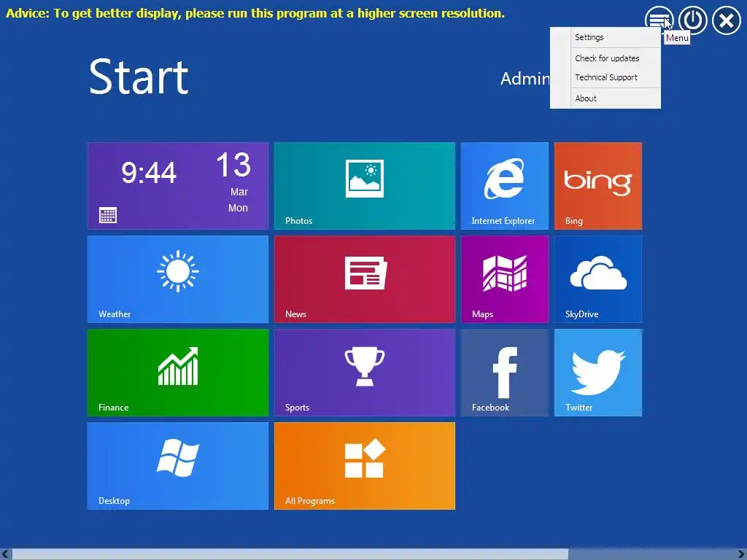This screenshot has width=747, height=560.
Task: Open the Maps tile
Action: point(505,279)
